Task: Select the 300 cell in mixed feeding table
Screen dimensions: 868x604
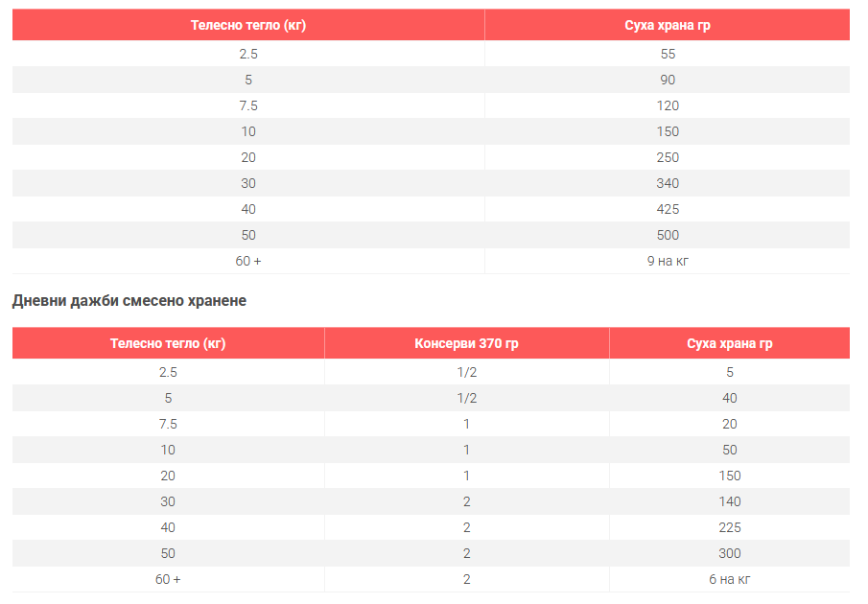Action: click(x=730, y=553)
